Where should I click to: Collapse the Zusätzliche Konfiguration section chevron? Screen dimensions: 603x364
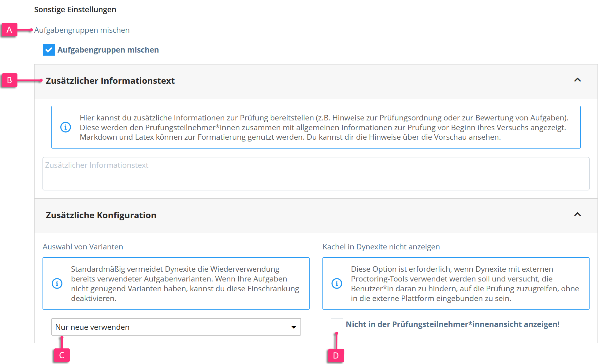tap(577, 215)
